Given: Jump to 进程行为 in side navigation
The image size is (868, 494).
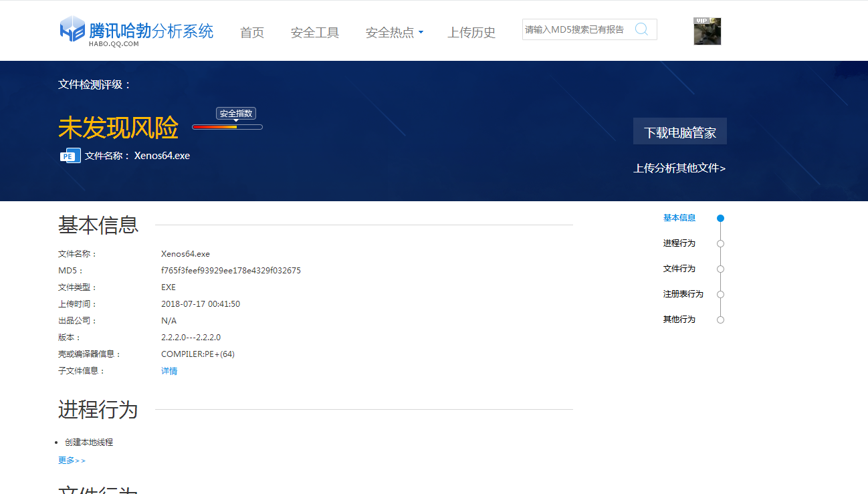Looking at the screenshot, I should point(679,243).
